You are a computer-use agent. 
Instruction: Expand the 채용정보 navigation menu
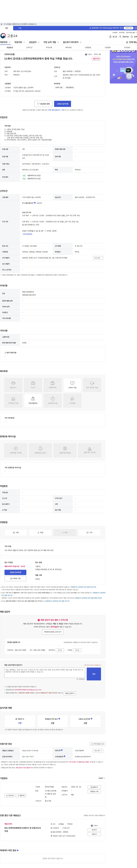tap(5, 42)
